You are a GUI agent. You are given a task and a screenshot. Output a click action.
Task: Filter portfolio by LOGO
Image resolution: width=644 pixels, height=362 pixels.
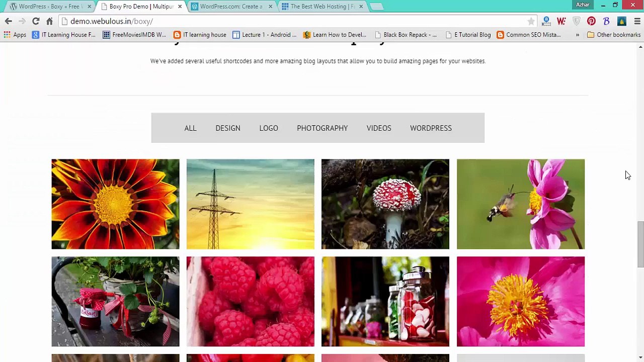(269, 128)
